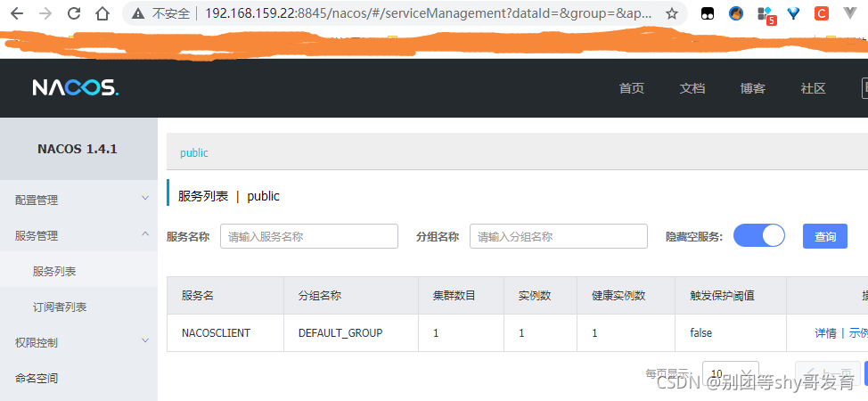
Task: Open the page size dropdown showing 10
Action: pyautogui.click(x=730, y=372)
